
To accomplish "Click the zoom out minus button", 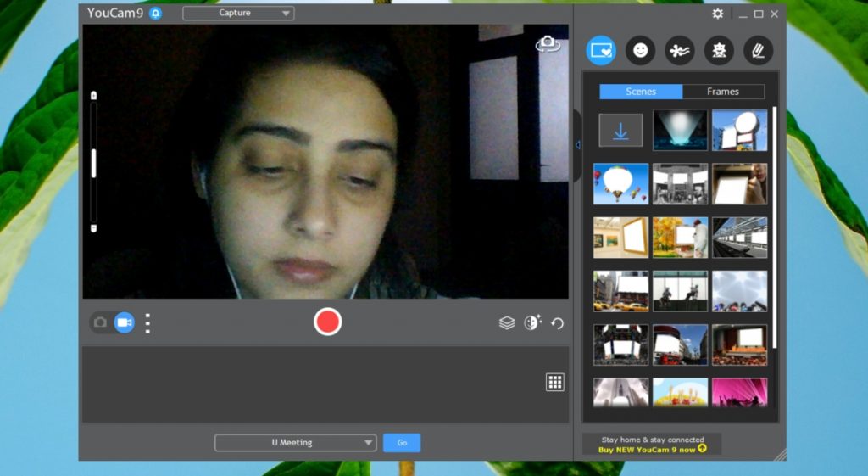I will 93,228.
